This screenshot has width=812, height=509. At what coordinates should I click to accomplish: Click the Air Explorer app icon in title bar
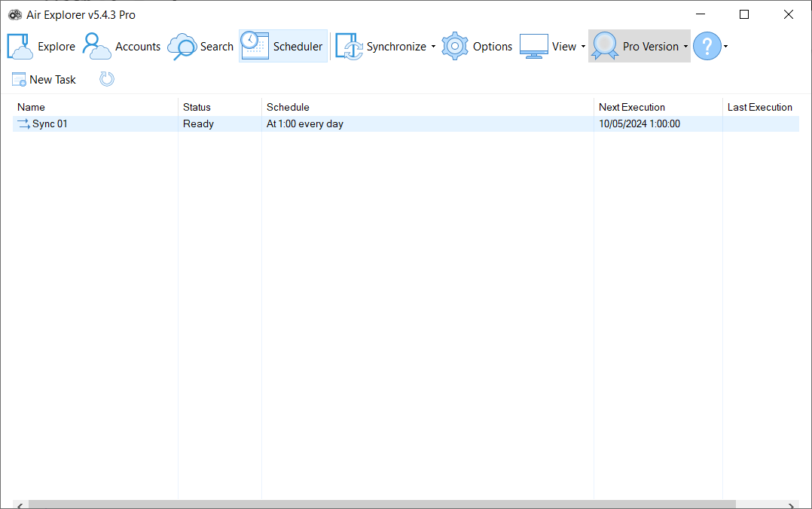[x=15, y=14]
